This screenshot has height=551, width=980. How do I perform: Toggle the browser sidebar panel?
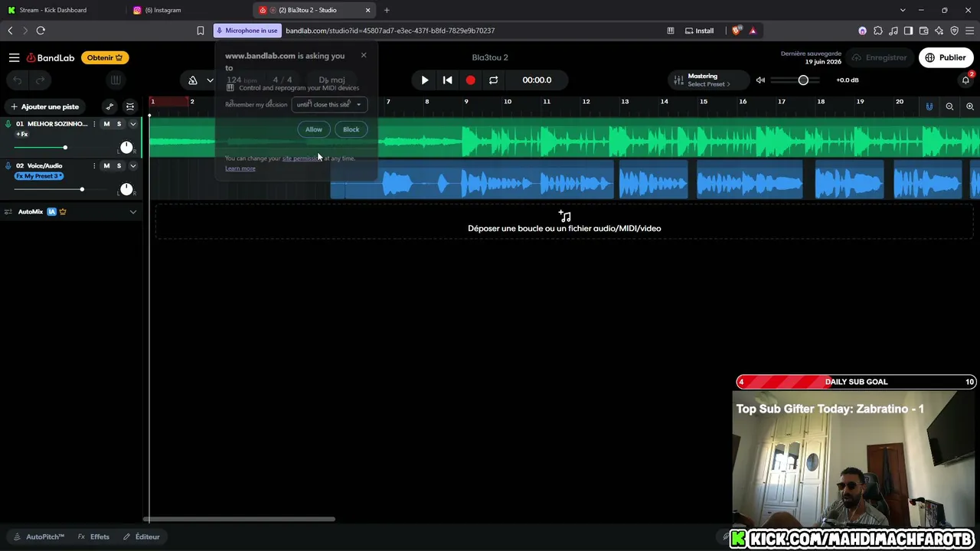pos(909,31)
